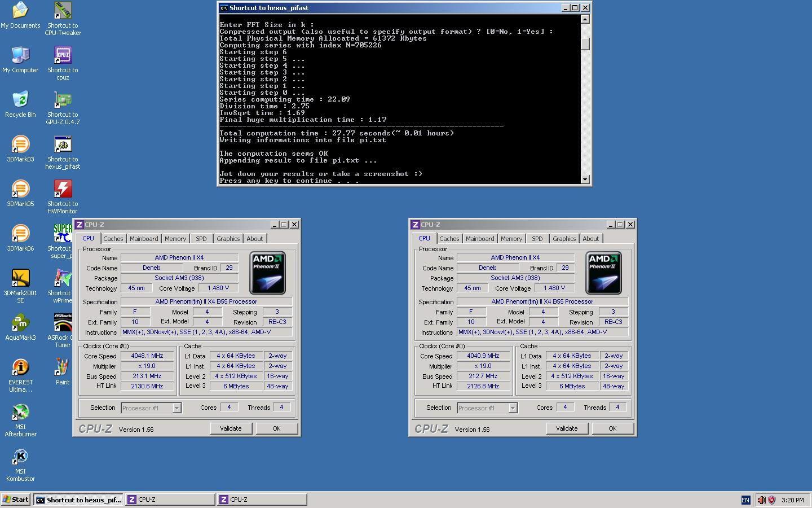The image size is (812, 508).
Task: Click Total computation time line in console
Action: pyautogui.click(x=337, y=133)
